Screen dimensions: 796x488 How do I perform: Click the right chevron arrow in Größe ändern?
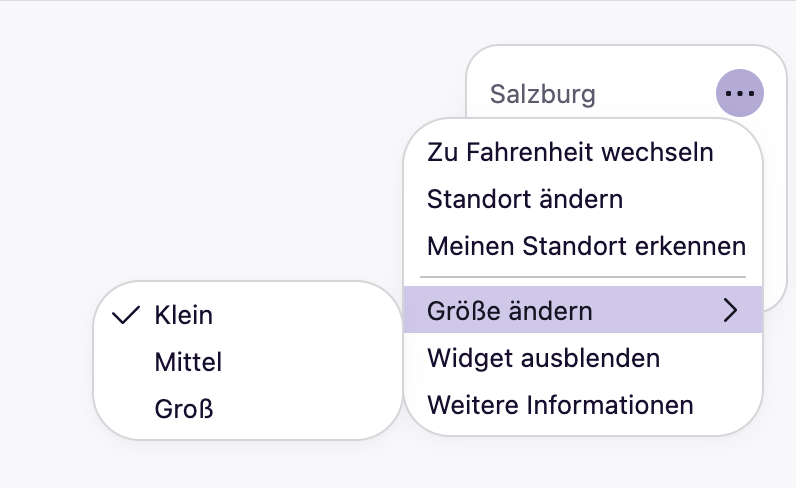(730, 310)
